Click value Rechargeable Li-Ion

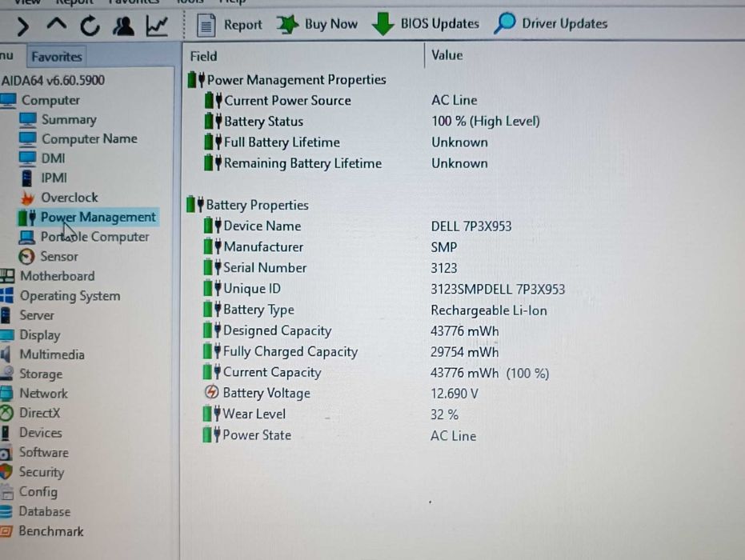click(x=488, y=310)
